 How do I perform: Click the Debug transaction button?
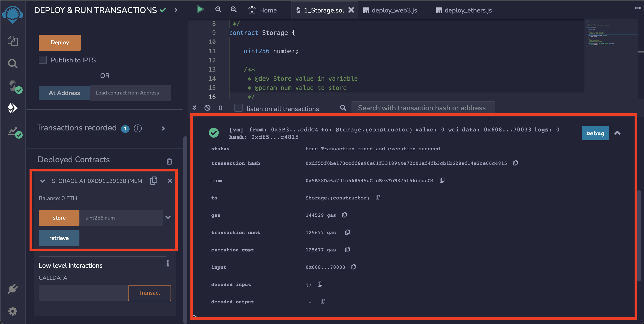tap(595, 133)
